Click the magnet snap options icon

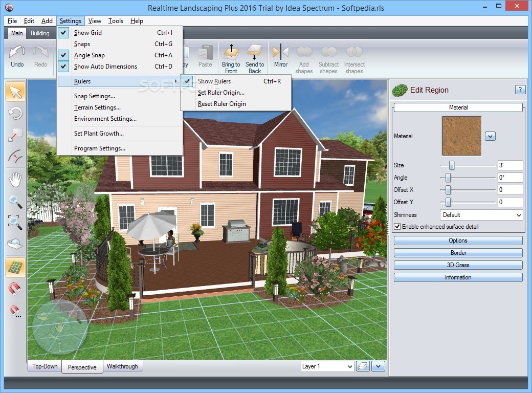point(15,311)
